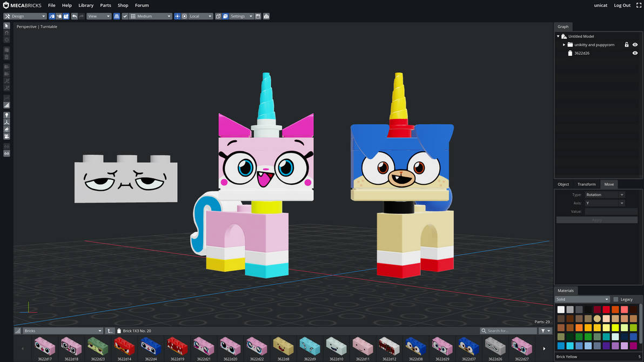The image size is (644, 362).
Task: Click the light bulb tool icon
Action: 6,115
